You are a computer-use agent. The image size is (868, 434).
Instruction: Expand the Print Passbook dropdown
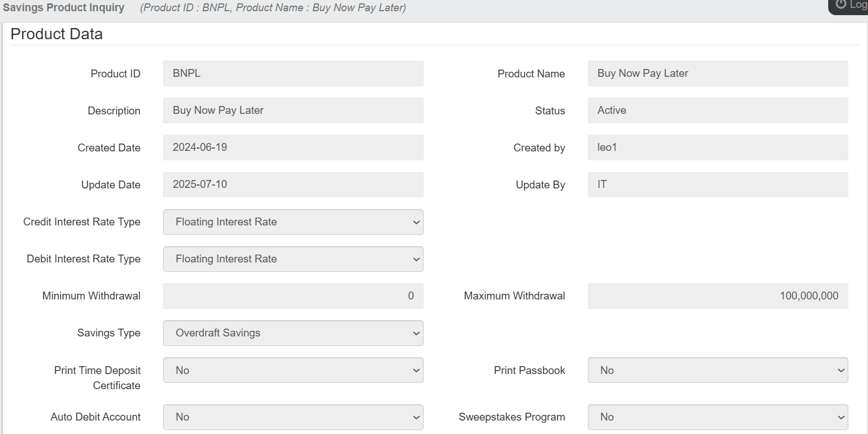point(717,371)
